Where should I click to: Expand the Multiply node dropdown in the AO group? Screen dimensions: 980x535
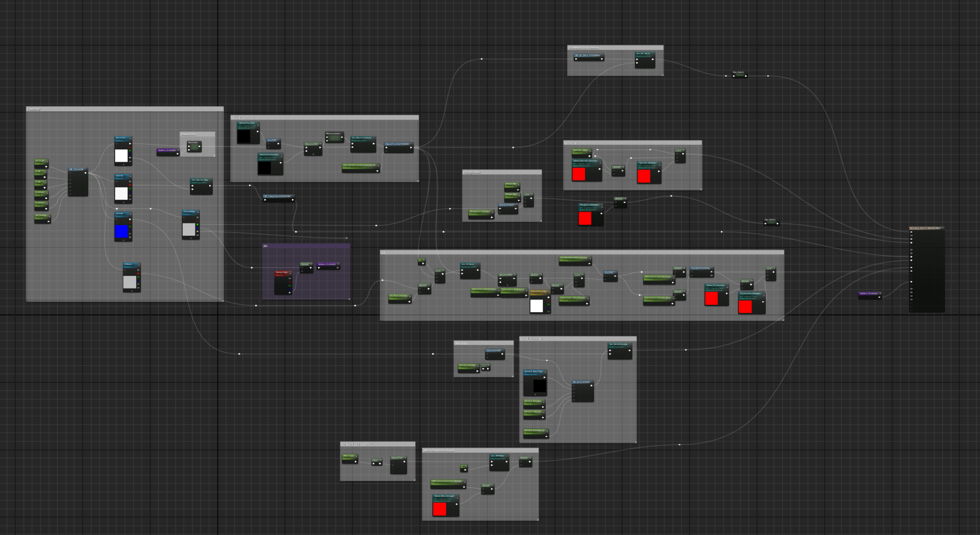(x=312, y=264)
